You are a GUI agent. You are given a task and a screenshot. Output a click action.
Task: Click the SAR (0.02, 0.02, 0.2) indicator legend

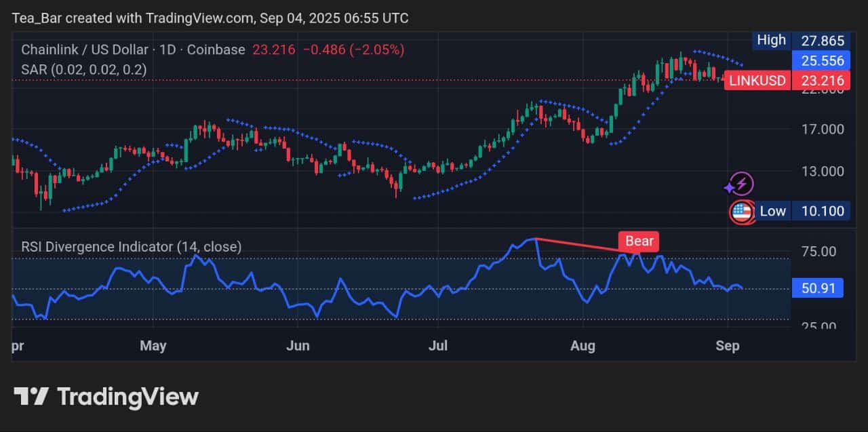point(84,69)
